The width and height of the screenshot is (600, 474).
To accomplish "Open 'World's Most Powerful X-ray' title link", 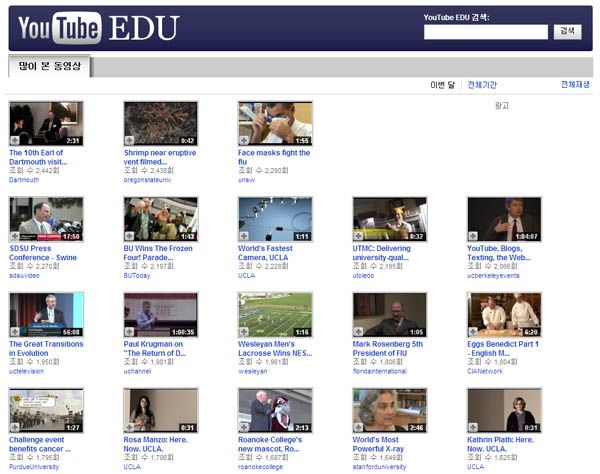I will tap(378, 444).
